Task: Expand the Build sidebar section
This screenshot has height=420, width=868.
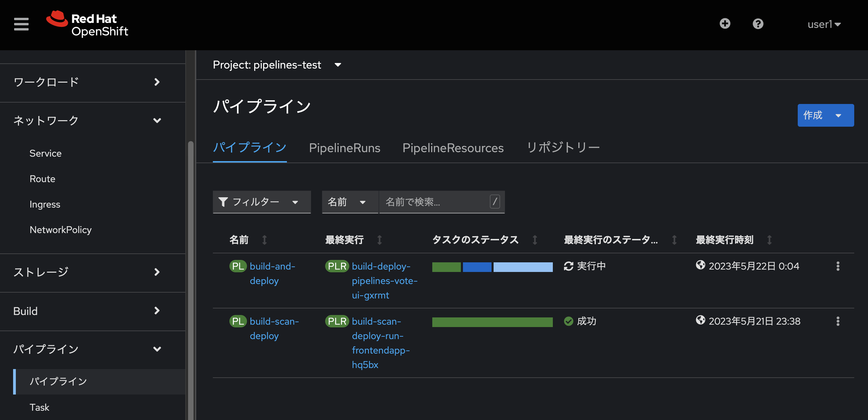Action: [93, 311]
